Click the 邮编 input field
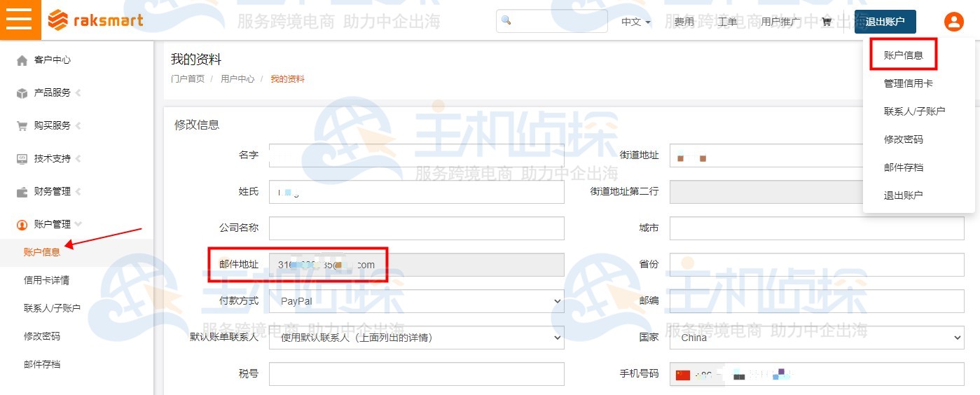 (x=817, y=301)
